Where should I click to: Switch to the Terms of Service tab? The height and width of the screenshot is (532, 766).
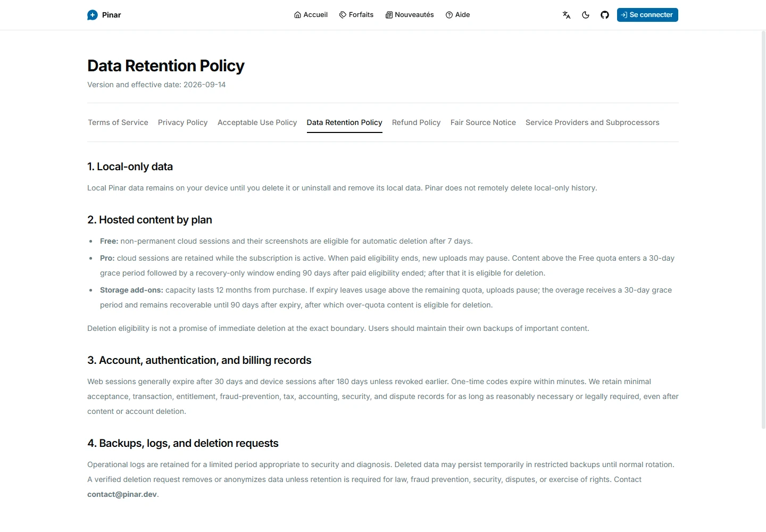[x=118, y=122]
